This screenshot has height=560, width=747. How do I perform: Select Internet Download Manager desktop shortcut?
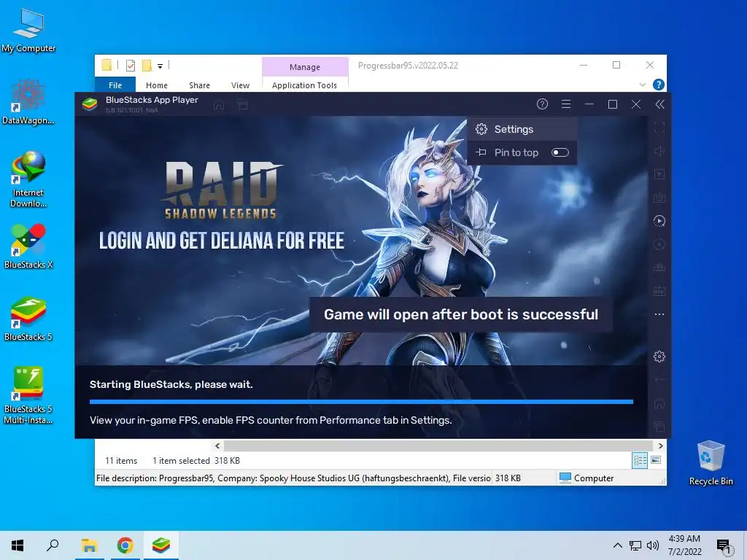[x=28, y=179]
